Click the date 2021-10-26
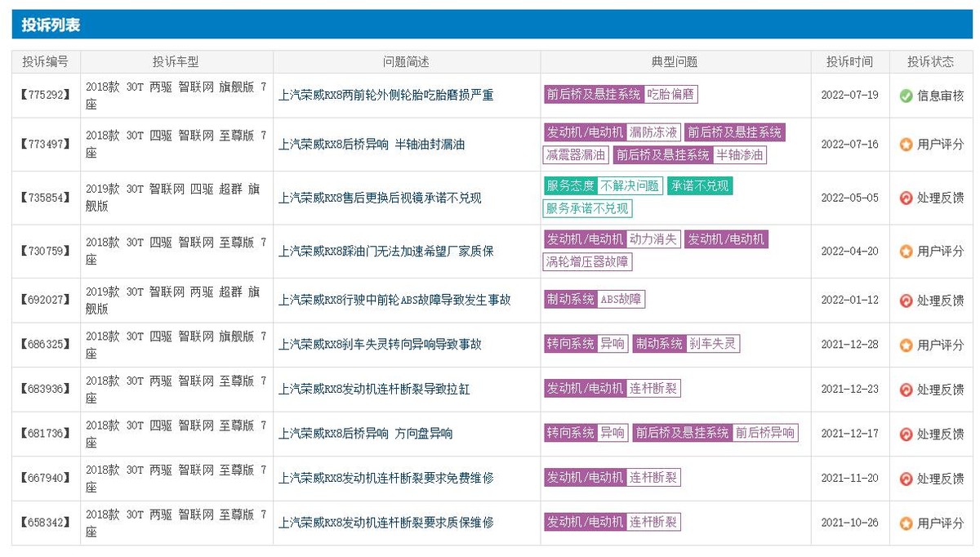The height and width of the screenshot is (557, 980). pos(850,523)
